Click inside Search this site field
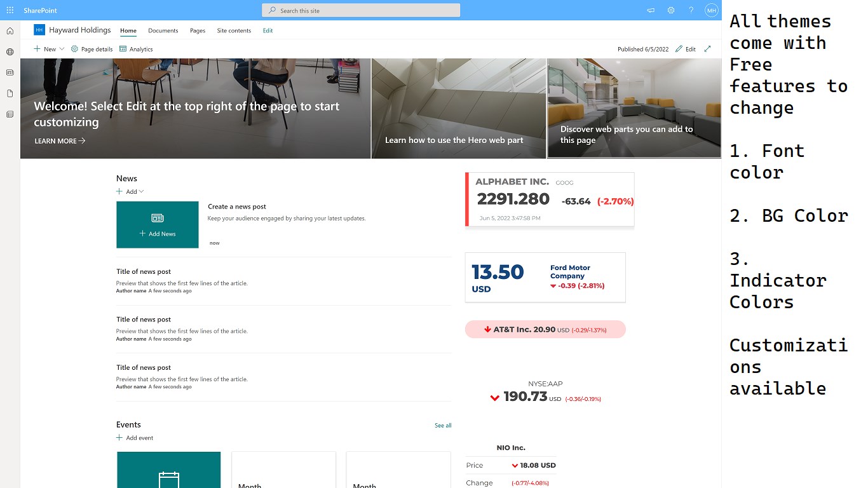The image size is (868, 488). tap(361, 10)
